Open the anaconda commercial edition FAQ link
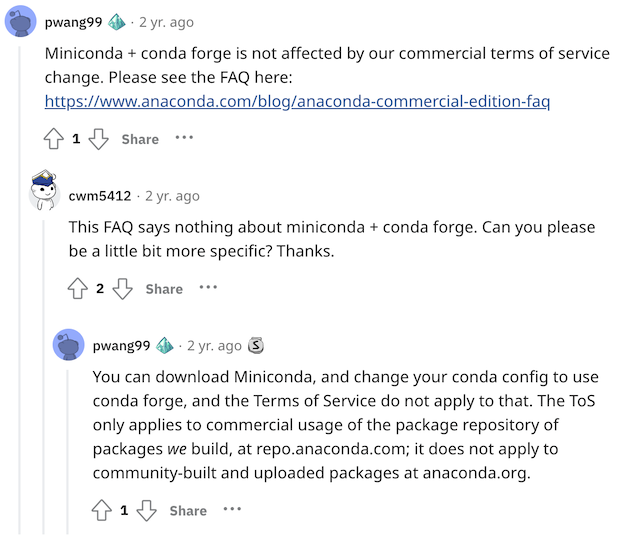Image resolution: width=640 pixels, height=535 pixels. 297,101
